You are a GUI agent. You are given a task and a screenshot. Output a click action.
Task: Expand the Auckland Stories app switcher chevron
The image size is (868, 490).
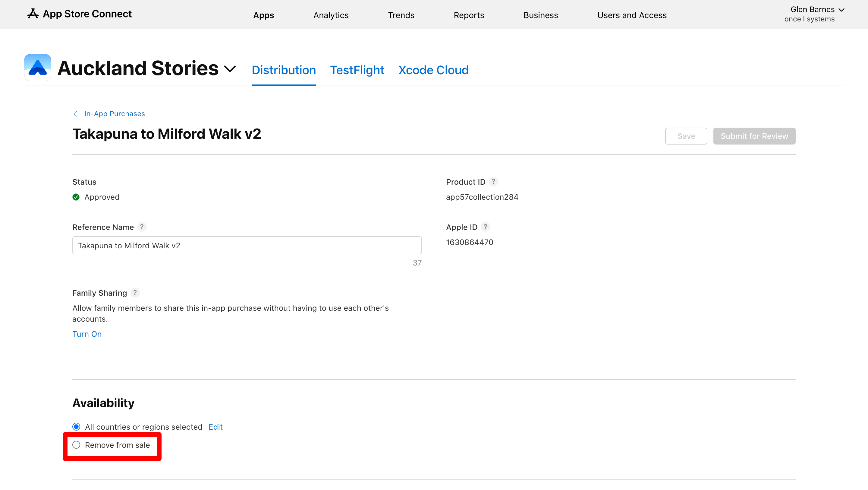click(x=230, y=69)
